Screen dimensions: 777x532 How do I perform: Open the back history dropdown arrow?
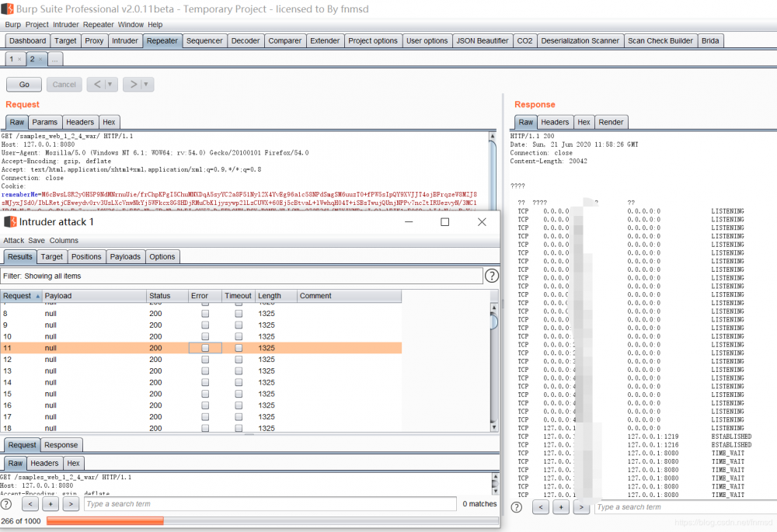[110, 84]
